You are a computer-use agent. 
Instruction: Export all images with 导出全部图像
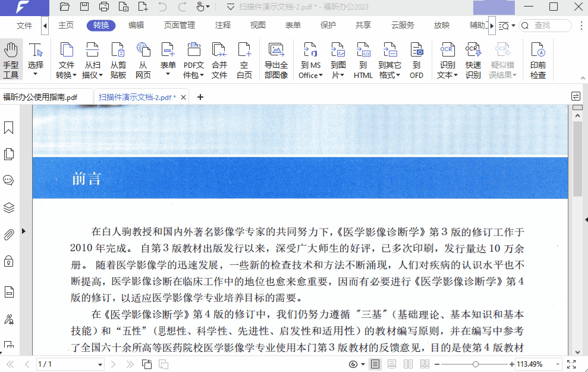click(x=276, y=59)
